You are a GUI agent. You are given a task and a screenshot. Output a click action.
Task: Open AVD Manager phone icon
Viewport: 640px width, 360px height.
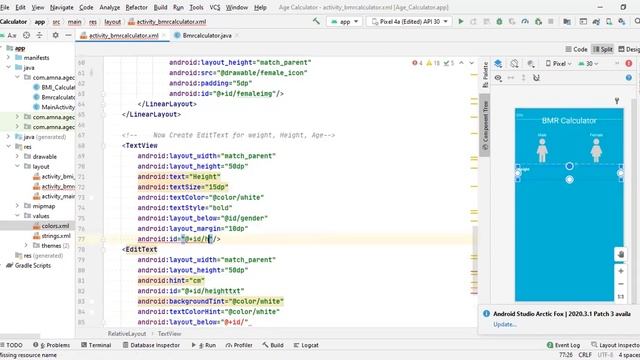609,22
